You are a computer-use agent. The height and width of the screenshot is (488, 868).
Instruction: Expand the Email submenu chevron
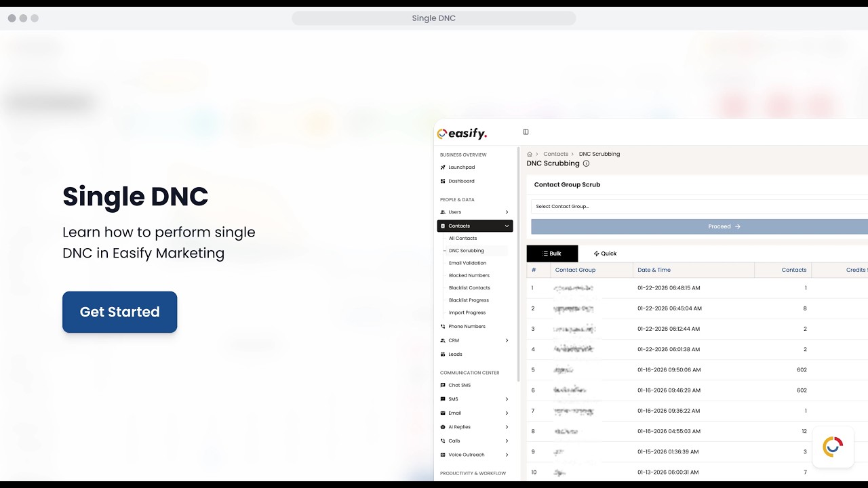[507, 413]
